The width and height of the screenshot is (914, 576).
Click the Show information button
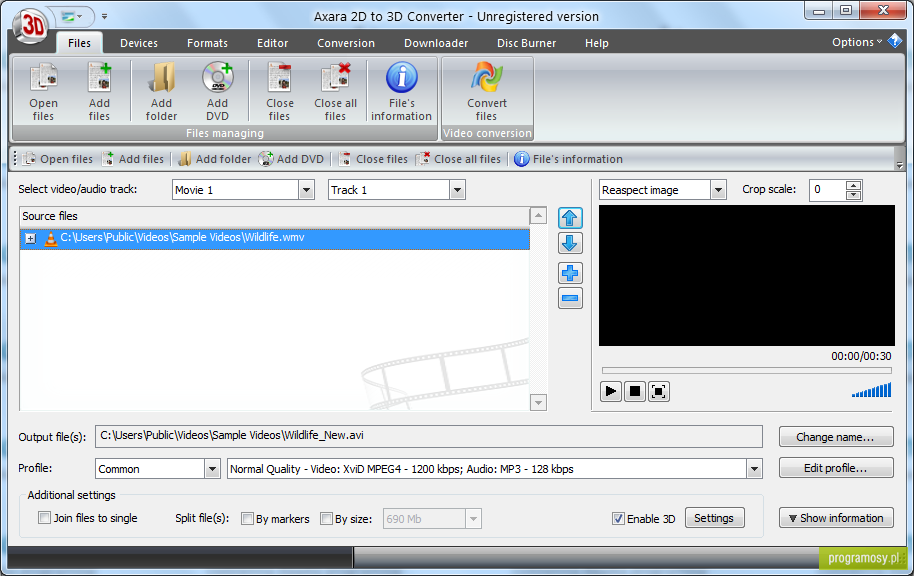(x=836, y=518)
